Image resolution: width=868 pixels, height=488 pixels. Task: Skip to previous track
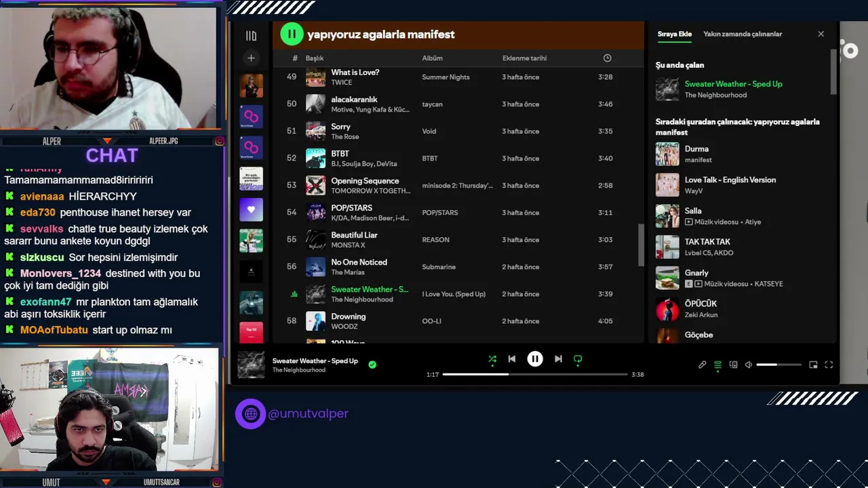point(512,359)
